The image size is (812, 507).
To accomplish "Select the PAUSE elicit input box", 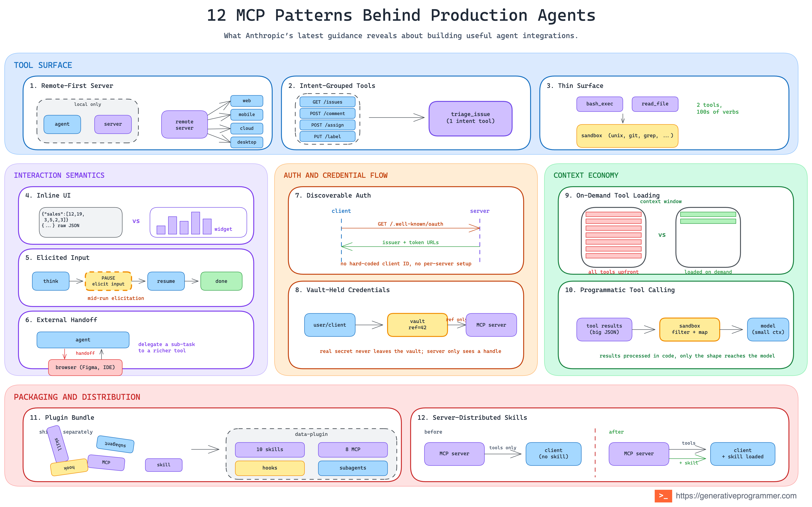I will (108, 281).
